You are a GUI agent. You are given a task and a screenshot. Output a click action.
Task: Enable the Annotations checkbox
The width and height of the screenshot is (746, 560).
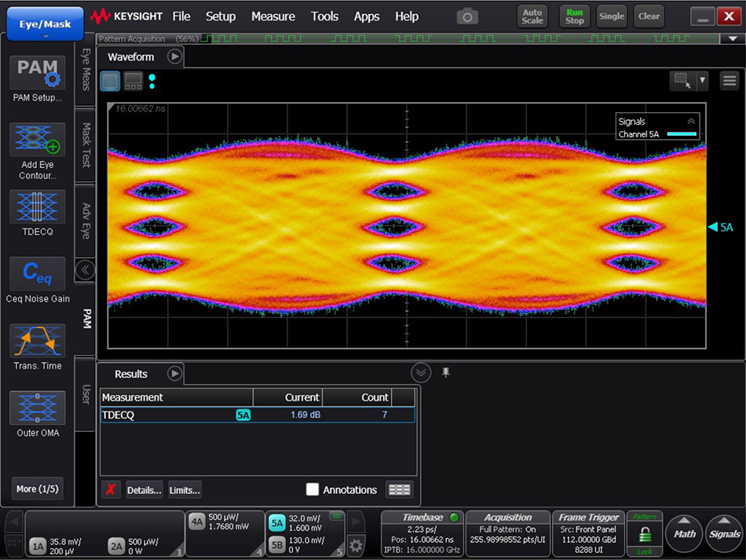tap(313, 489)
